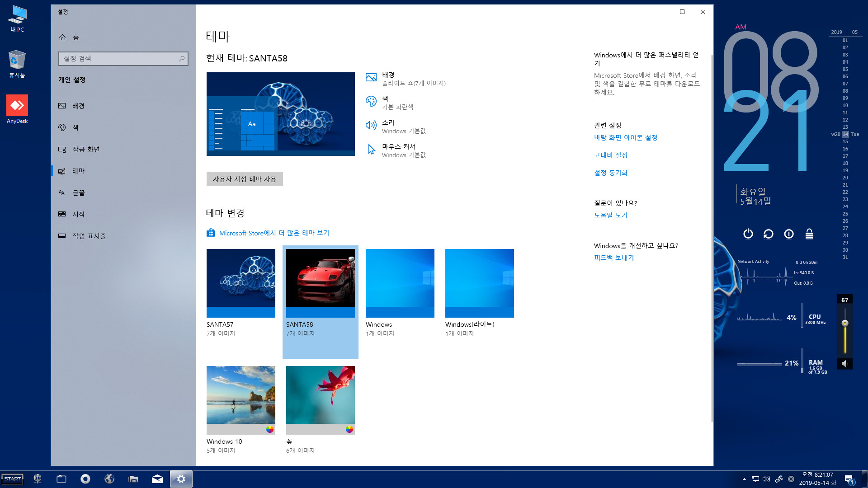Image resolution: width=868 pixels, height=488 pixels.
Task: Click the current theme preview image
Action: (280, 114)
